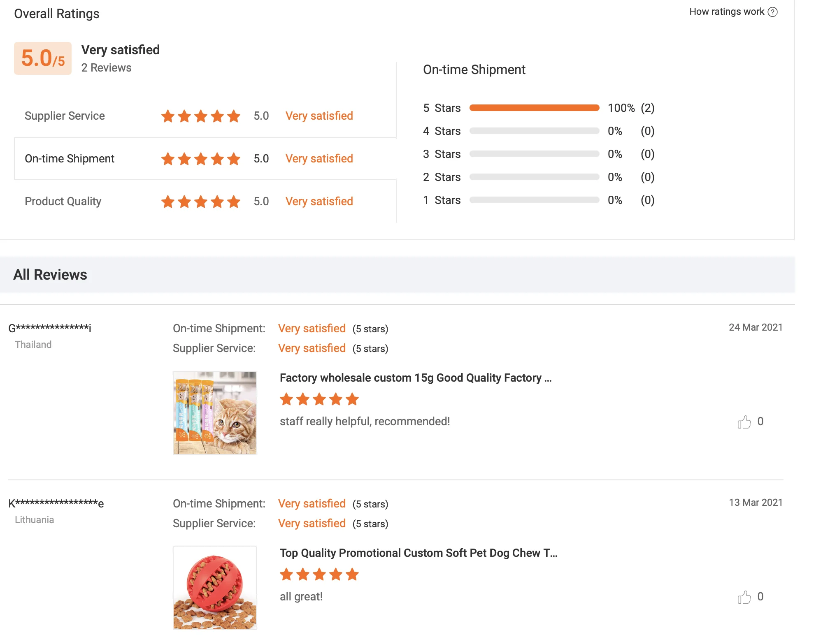Click the red dog chew ball thumbnail
Image resolution: width=823 pixels, height=644 pixels.
(215, 588)
